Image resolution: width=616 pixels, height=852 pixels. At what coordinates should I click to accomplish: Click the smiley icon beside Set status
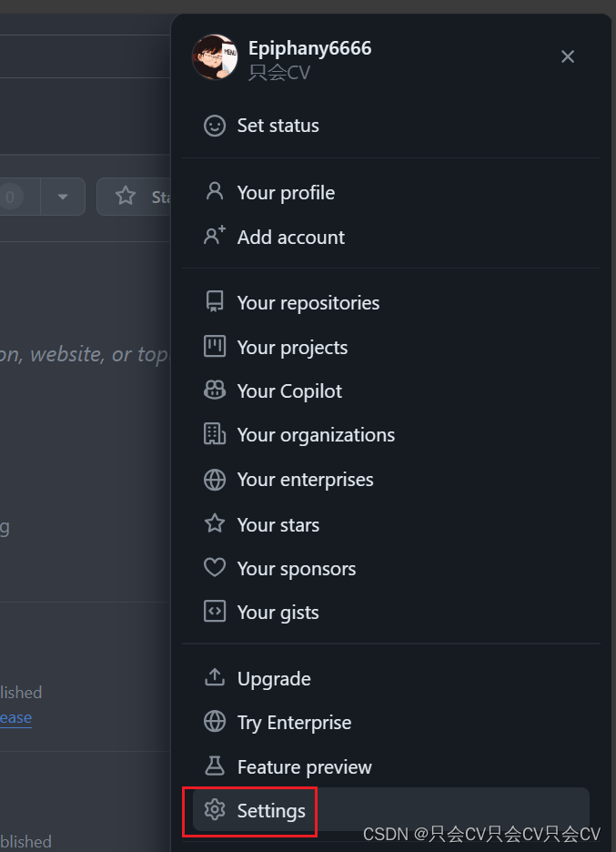[x=215, y=126]
